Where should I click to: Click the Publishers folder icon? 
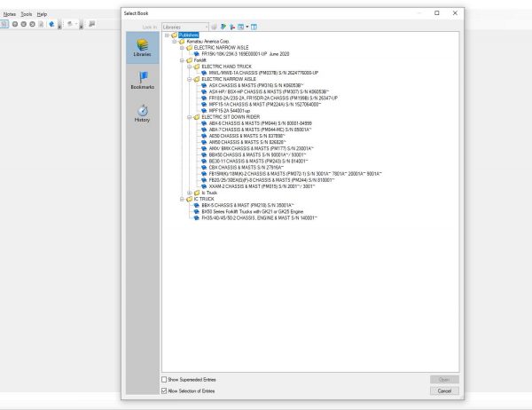point(175,35)
